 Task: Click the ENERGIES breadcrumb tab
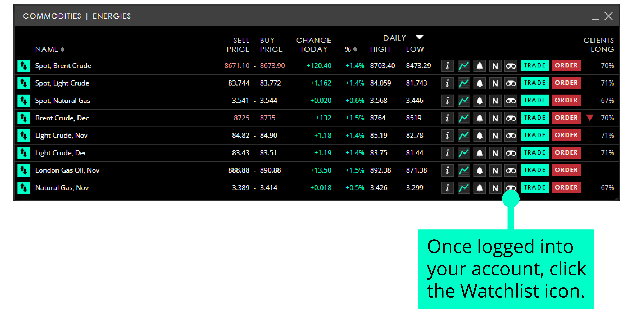point(112,16)
